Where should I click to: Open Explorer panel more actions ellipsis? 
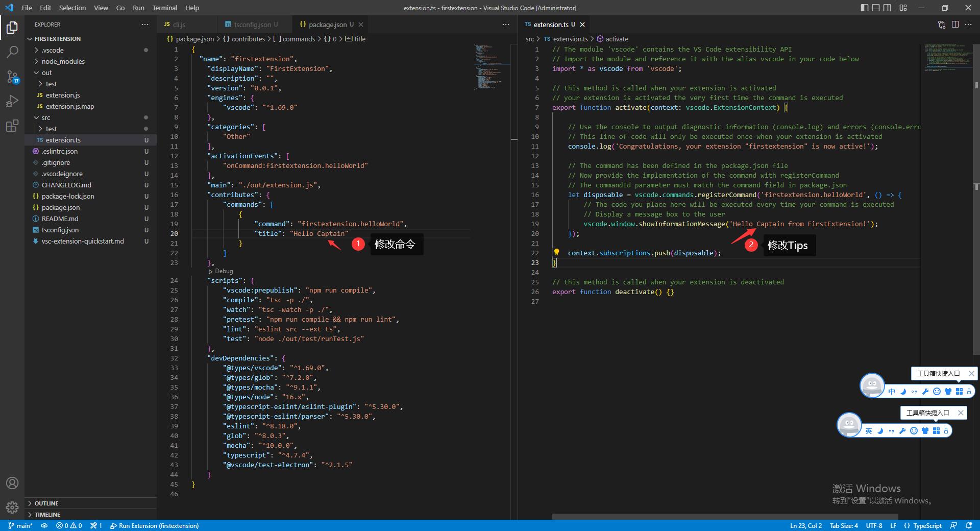(x=145, y=25)
